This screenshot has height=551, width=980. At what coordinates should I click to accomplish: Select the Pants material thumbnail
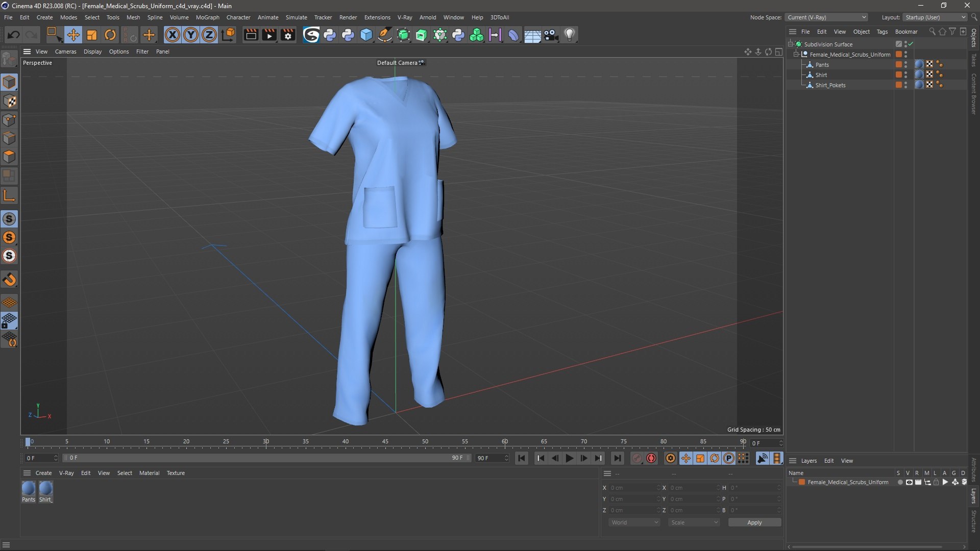pos(29,489)
